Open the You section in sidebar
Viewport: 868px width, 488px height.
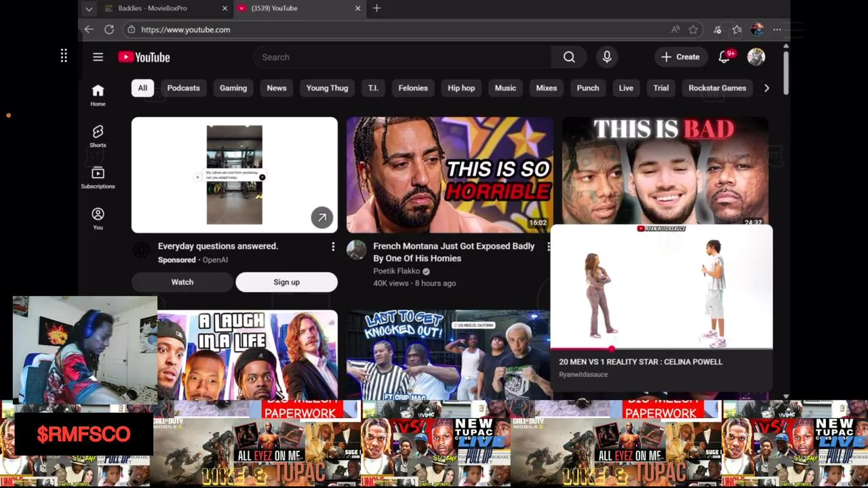click(98, 218)
